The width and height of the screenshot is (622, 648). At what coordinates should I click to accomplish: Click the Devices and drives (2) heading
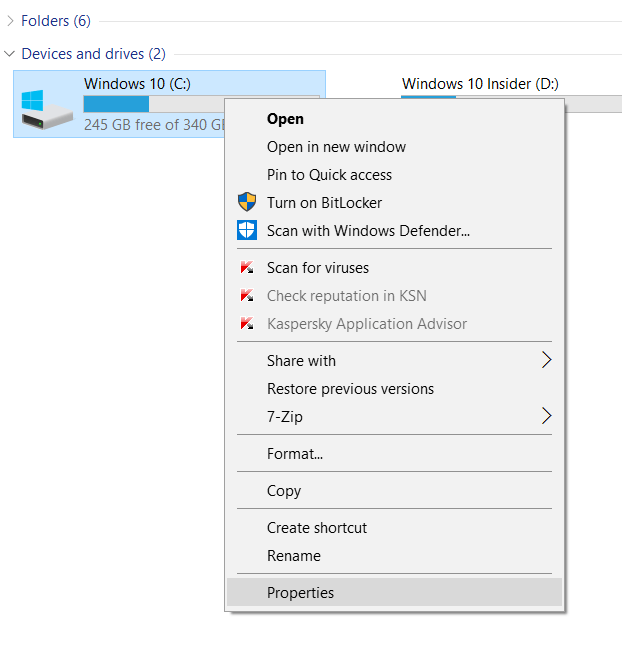click(x=93, y=54)
